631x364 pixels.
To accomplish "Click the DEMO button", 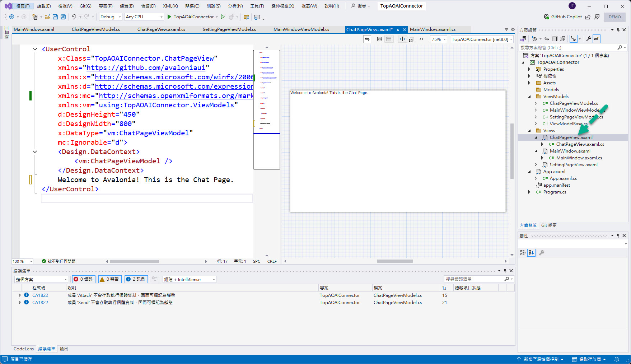I will point(615,17).
